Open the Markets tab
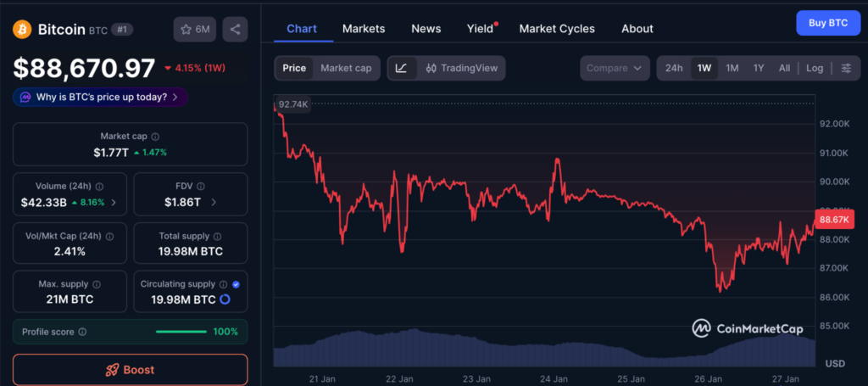Image resolution: width=868 pixels, height=386 pixels. coord(364,29)
